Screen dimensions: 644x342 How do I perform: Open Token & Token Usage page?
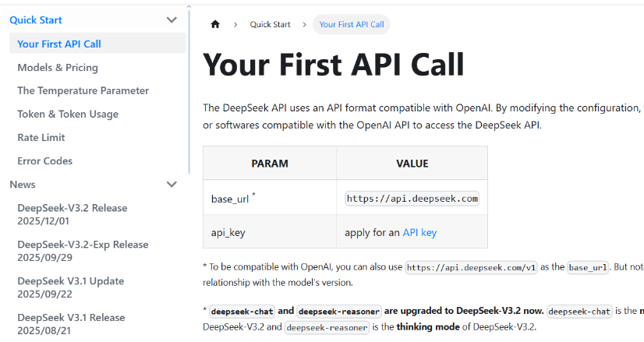tap(68, 114)
